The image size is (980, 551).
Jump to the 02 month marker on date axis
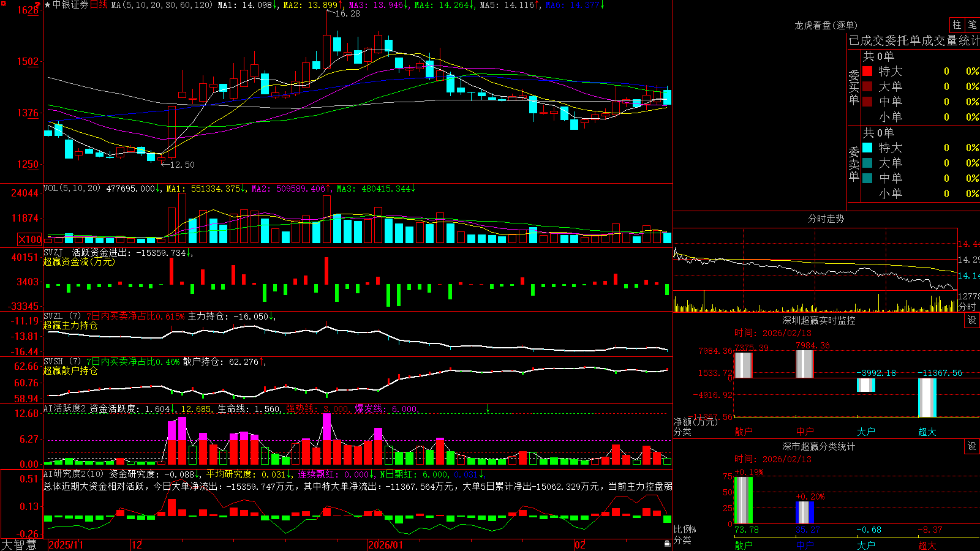click(x=580, y=545)
